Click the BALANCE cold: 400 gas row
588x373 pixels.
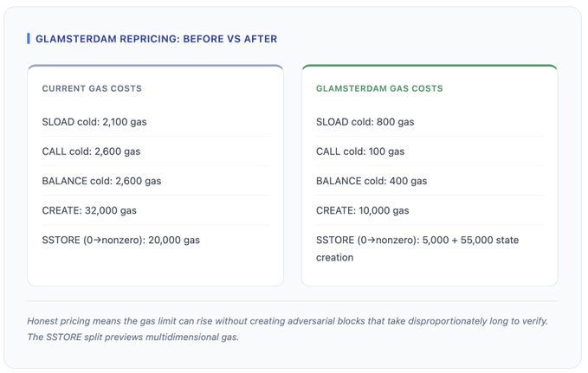(372, 181)
